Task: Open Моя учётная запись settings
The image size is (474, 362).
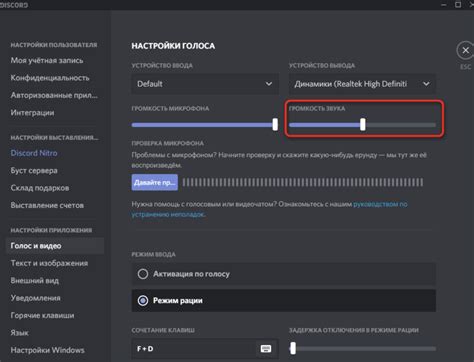Action: [x=47, y=60]
